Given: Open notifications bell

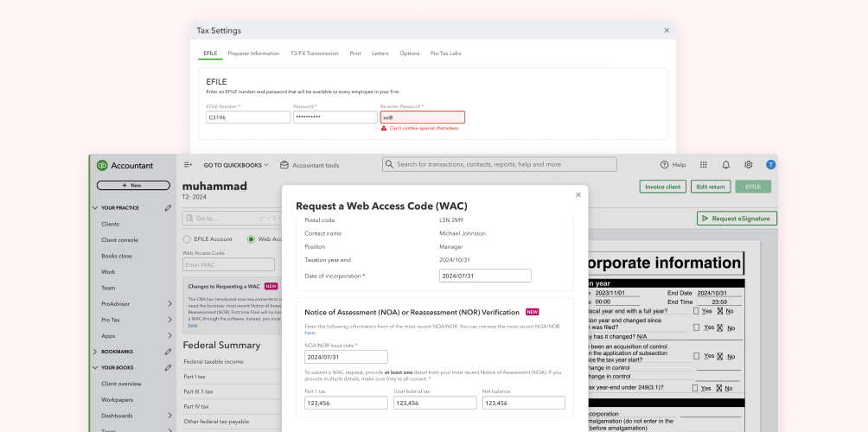Looking at the screenshot, I should [725, 164].
